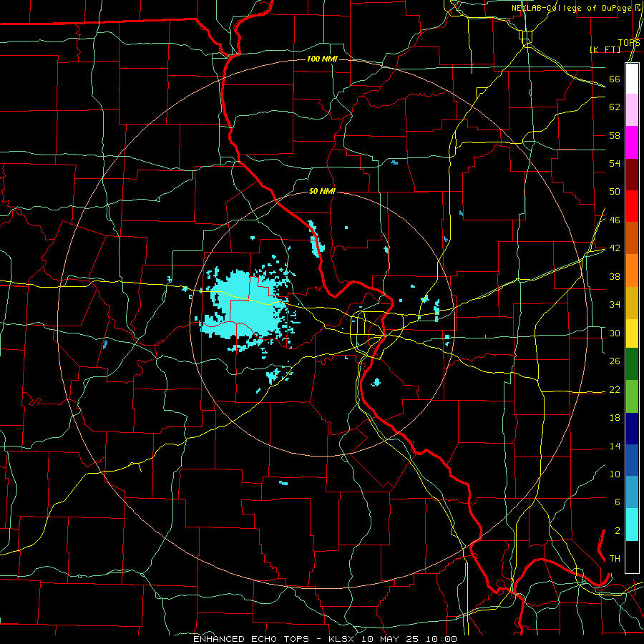Pick the light pink legend swatch

pyautogui.click(x=632, y=109)
